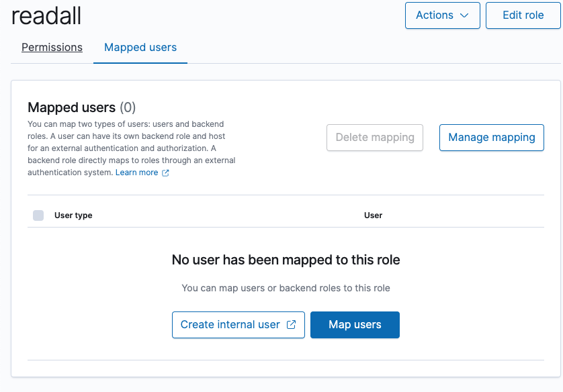Click the Create internal user button
The height and width of the screenshot is (392, 563).
[239, 324]
